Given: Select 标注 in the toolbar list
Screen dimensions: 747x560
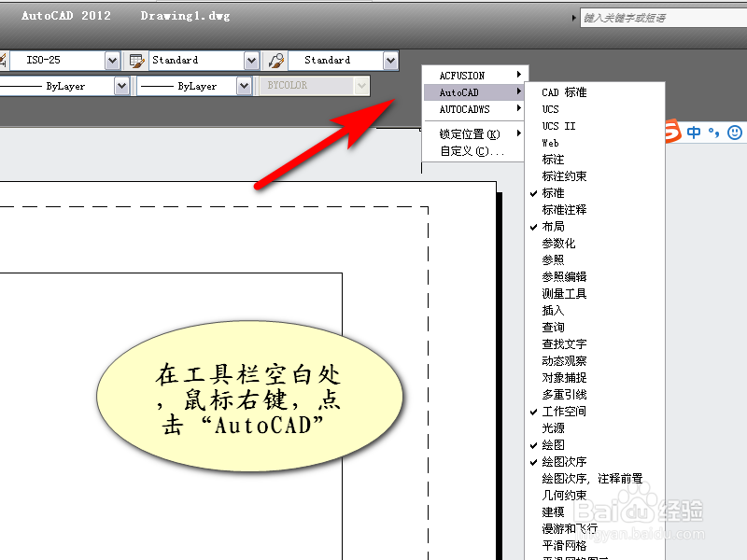Looking at the screenshot, I should point(595,159).
